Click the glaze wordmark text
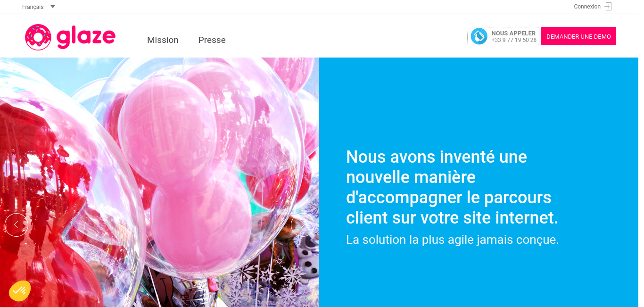This screenshot has height=307, width=644. pos(86,38)
